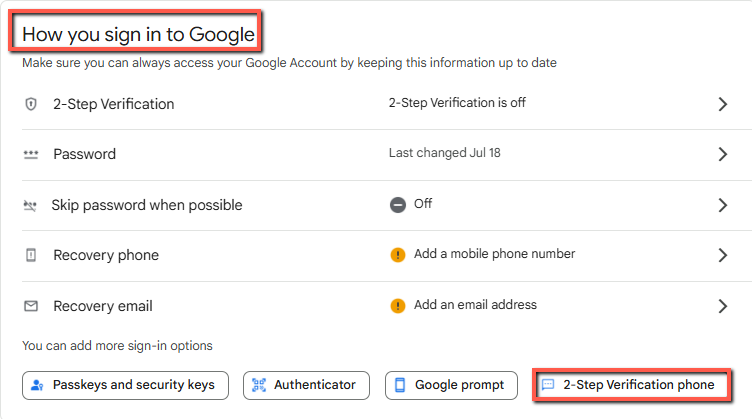Click the gray Off status icon
Viewport: 752px width, 419px height.
click(x=398, y=204)
